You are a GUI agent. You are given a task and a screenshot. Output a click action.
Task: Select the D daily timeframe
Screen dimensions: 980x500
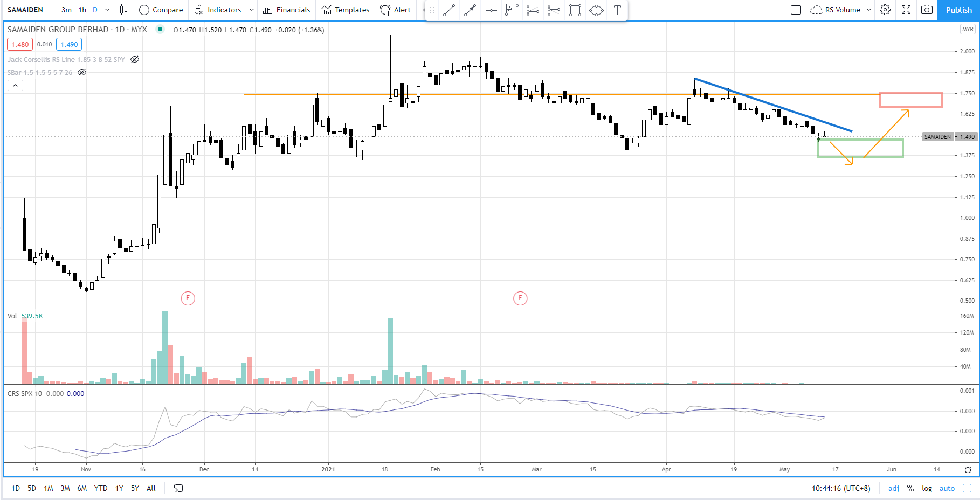(95, 10)
